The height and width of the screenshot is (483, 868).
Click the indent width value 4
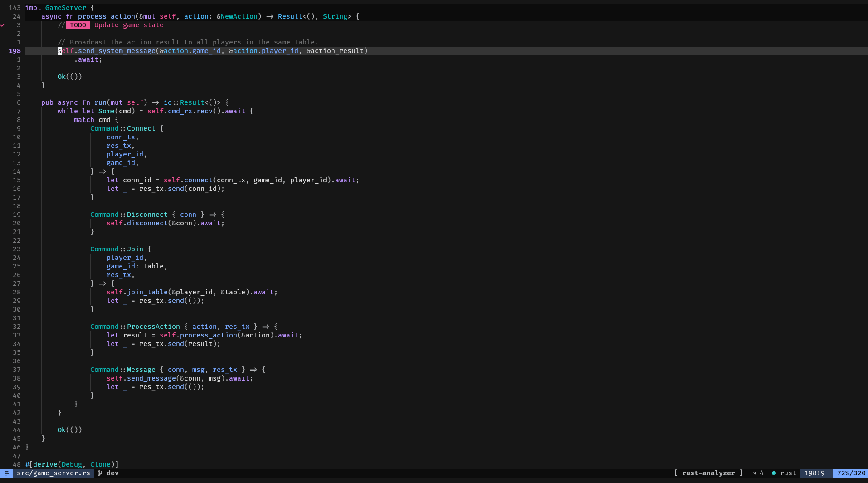coord(761,473)
